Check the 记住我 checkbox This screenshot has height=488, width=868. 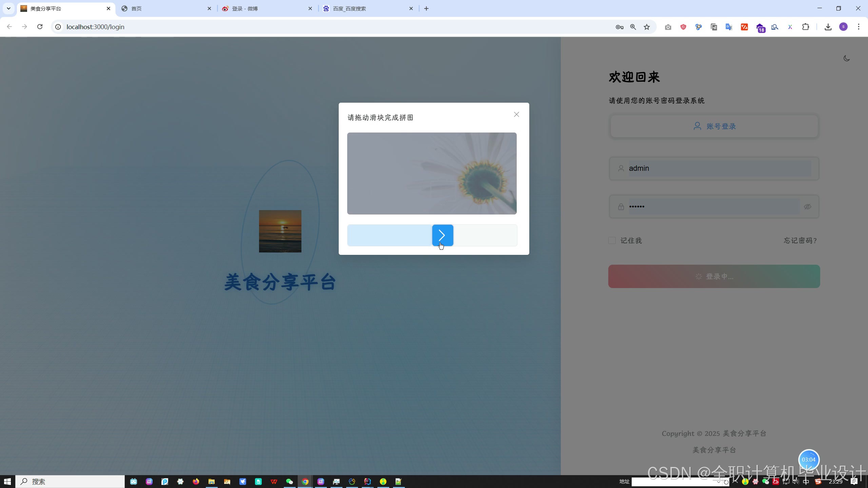(612, 241)
